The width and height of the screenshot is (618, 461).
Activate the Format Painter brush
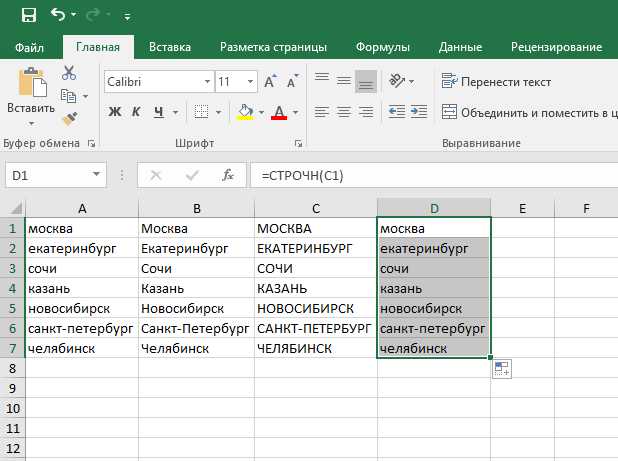click(70, 119)
